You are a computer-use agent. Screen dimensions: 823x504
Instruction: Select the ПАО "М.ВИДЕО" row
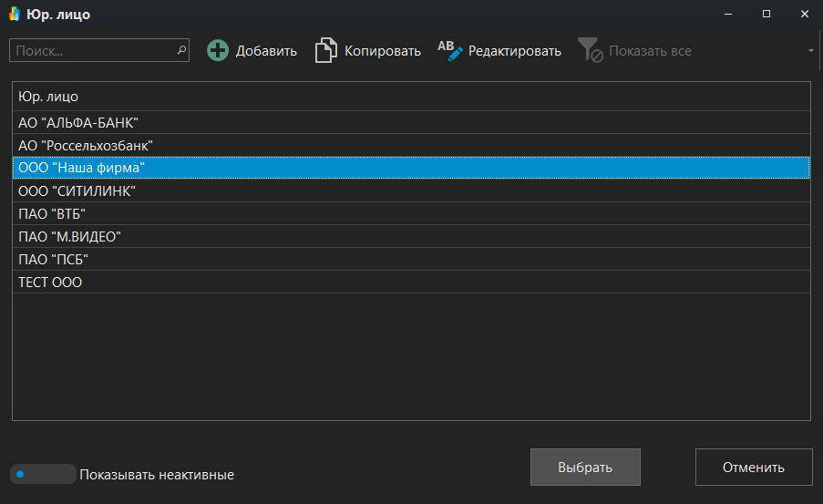pyautogui.click(x=410, y=236)
